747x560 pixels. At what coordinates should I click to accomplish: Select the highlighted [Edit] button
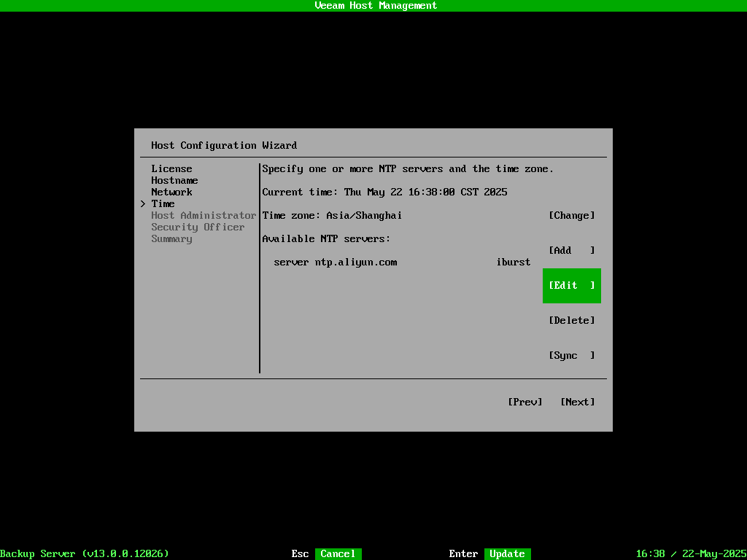point(572,285)
